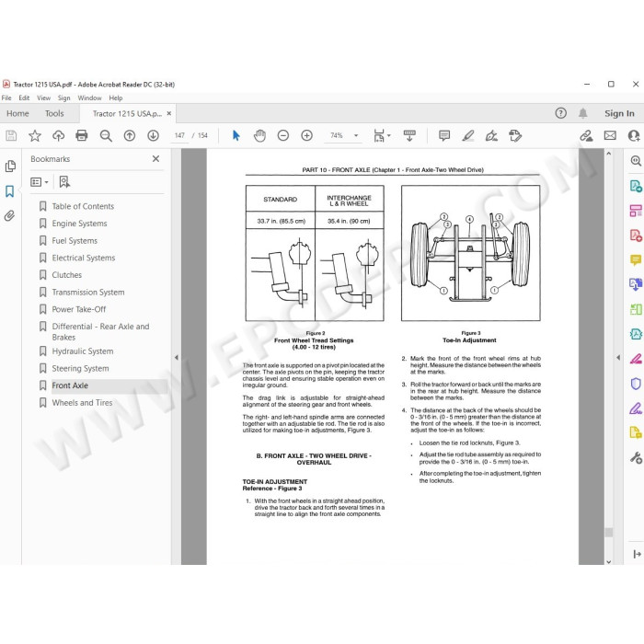
Task: Toggle the Bookmarks panel icon
Action: (10, 191)
